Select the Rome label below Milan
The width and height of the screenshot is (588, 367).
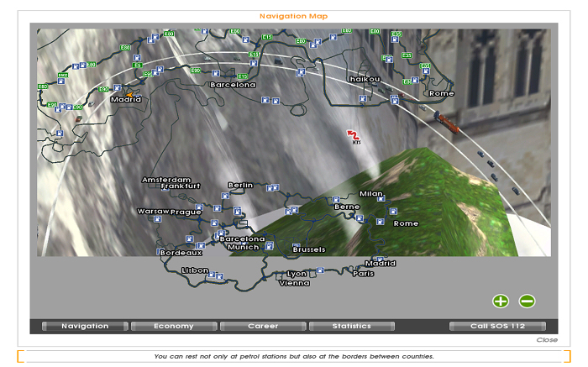406,223
